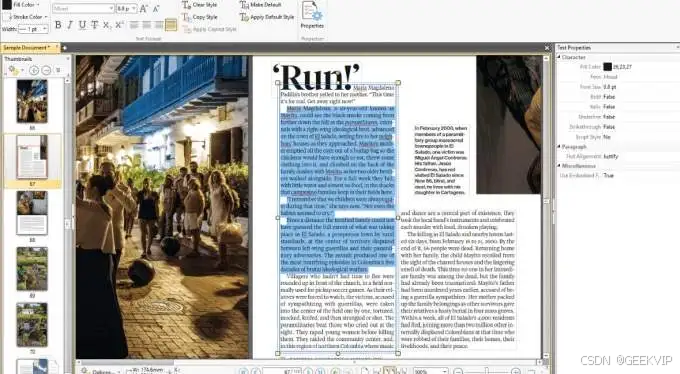
Task: Go to first page in status bar
Action: pos(244,371)
